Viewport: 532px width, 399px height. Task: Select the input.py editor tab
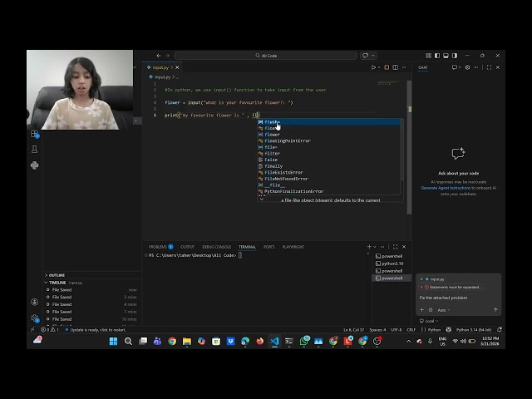coord(160,67)
